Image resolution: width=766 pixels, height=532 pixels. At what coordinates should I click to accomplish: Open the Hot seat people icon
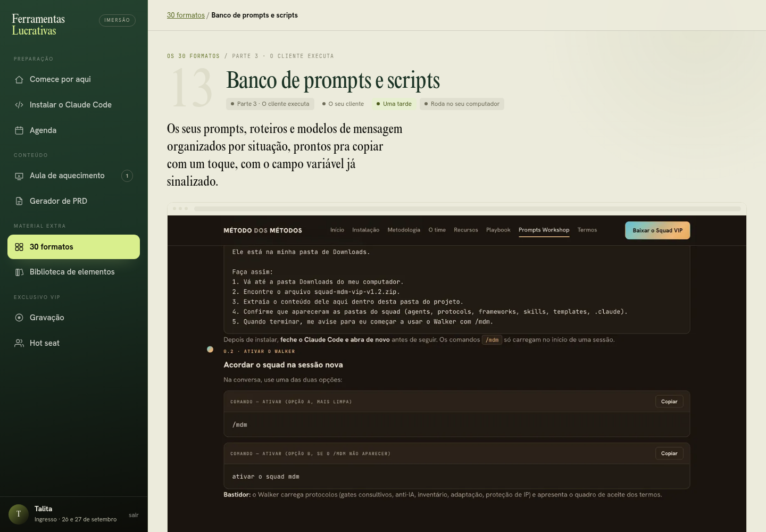19,343
